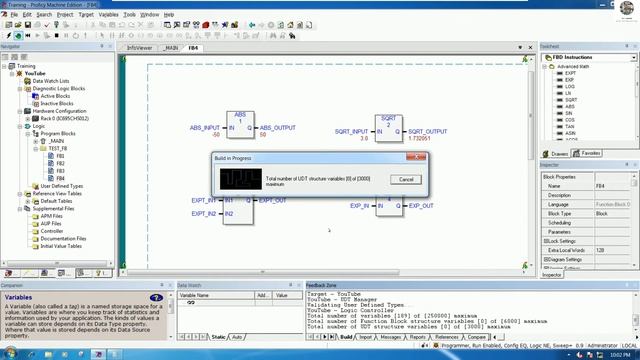
Task: Click the binoculars find icon
Action: tap(273, 36)
